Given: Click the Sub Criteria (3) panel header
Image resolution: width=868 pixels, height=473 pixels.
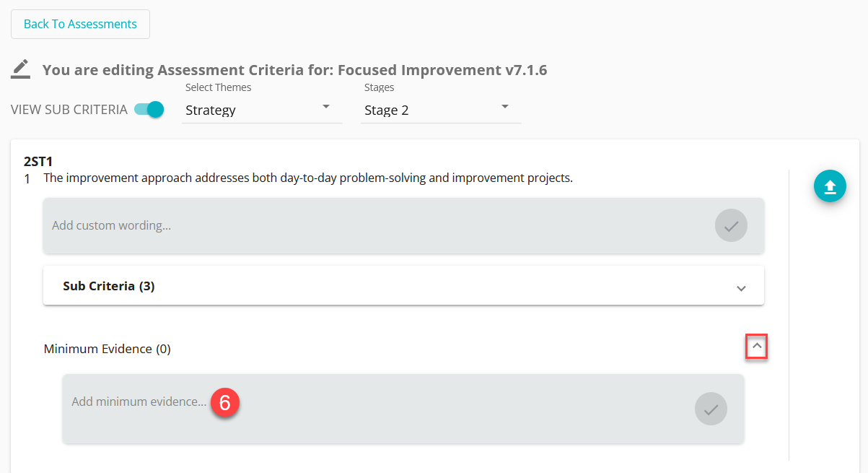Looking at the screenshot, I should click(x=403, y=285).
